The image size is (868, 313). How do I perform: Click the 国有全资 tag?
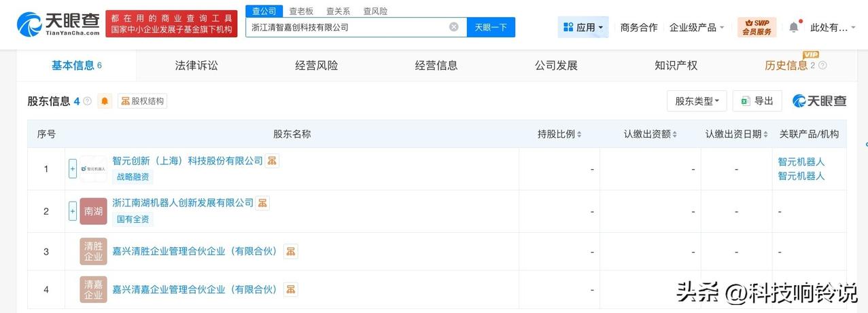[133, 219]
